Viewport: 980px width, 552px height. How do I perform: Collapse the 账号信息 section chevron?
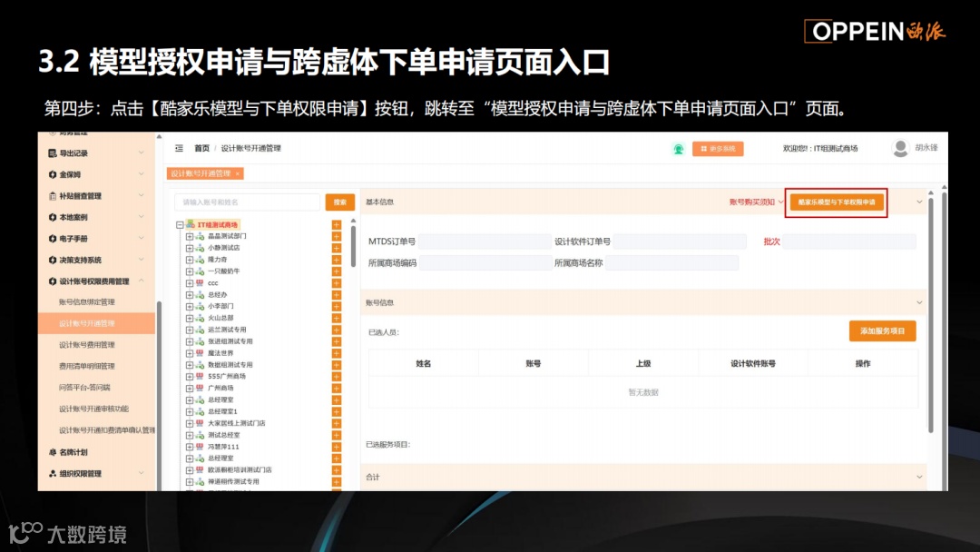pos(919,302)
